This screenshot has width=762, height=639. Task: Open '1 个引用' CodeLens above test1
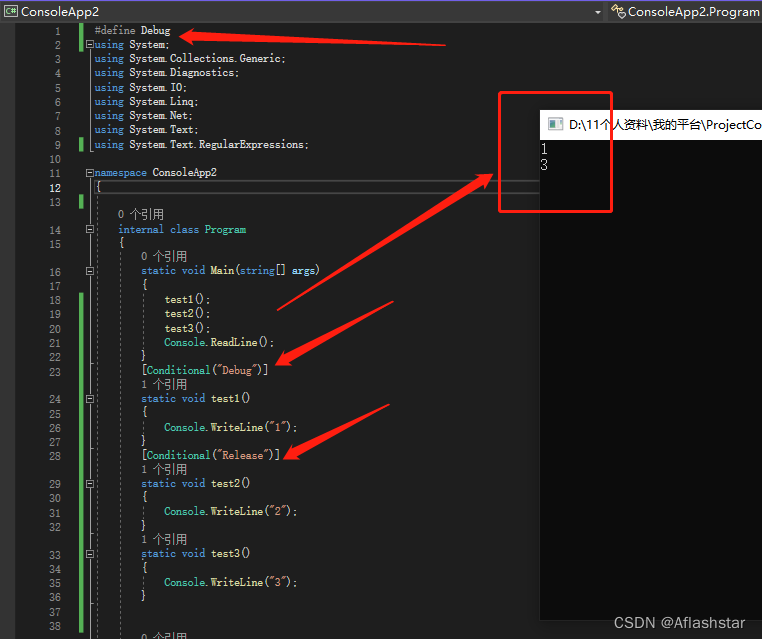click(x=164, y=384)
